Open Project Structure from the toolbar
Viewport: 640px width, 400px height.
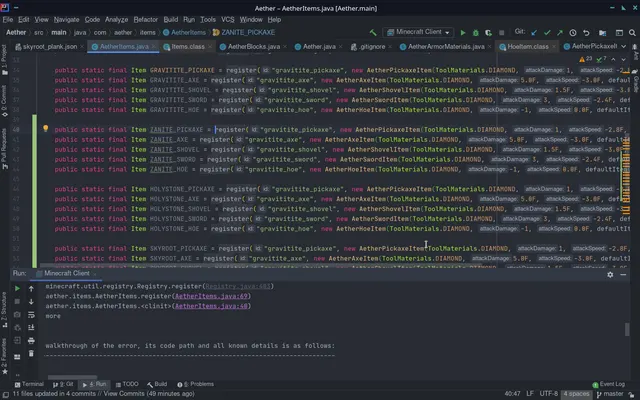point(602,33)
